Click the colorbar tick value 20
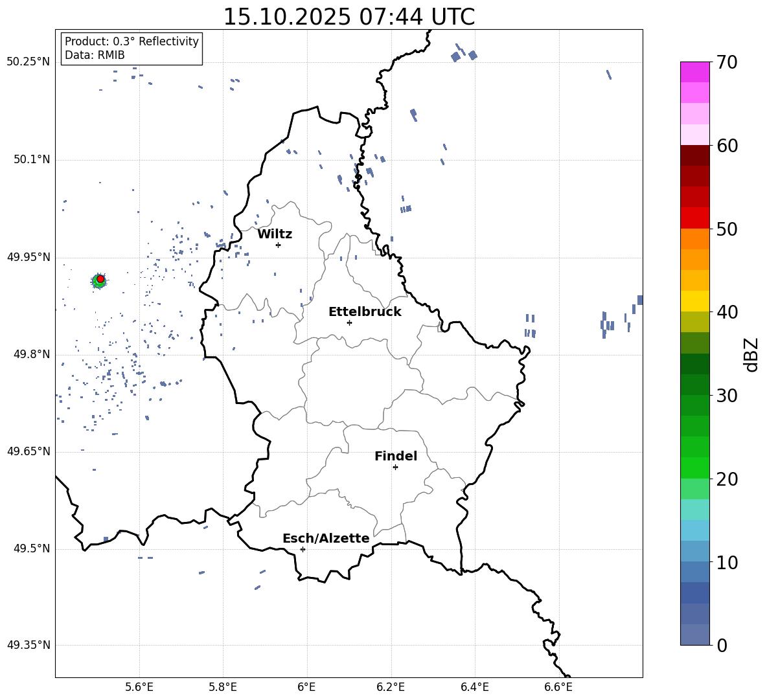Screen dimensions: 767x700 coord(727,479)
